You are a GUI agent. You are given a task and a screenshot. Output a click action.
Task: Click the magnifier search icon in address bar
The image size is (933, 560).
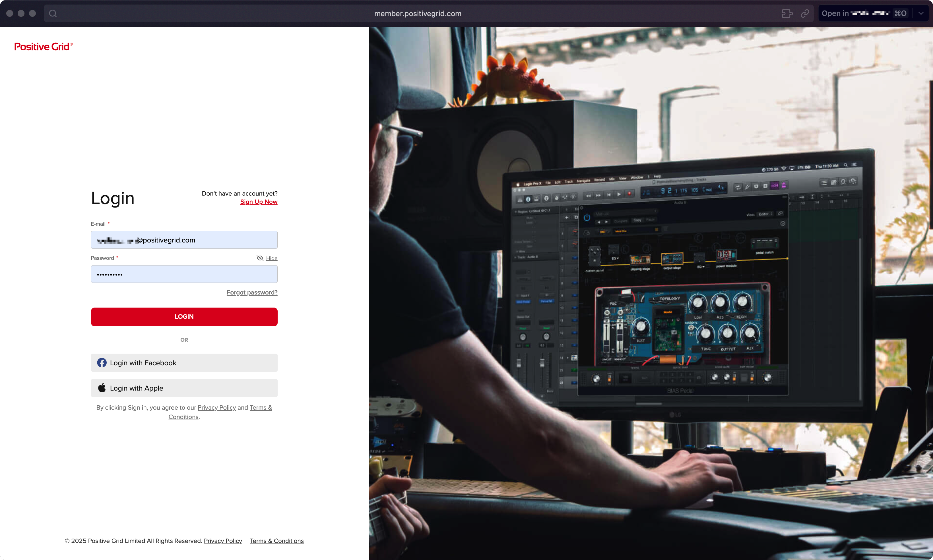point(53,14)
